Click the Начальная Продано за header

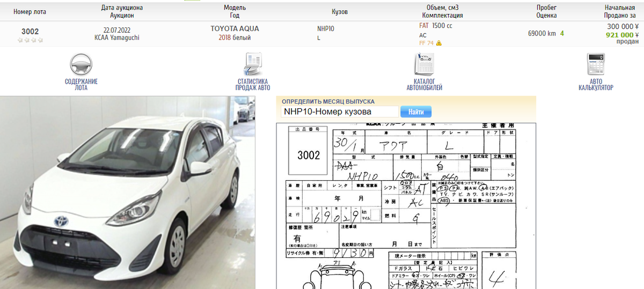[x=620, y=12]
